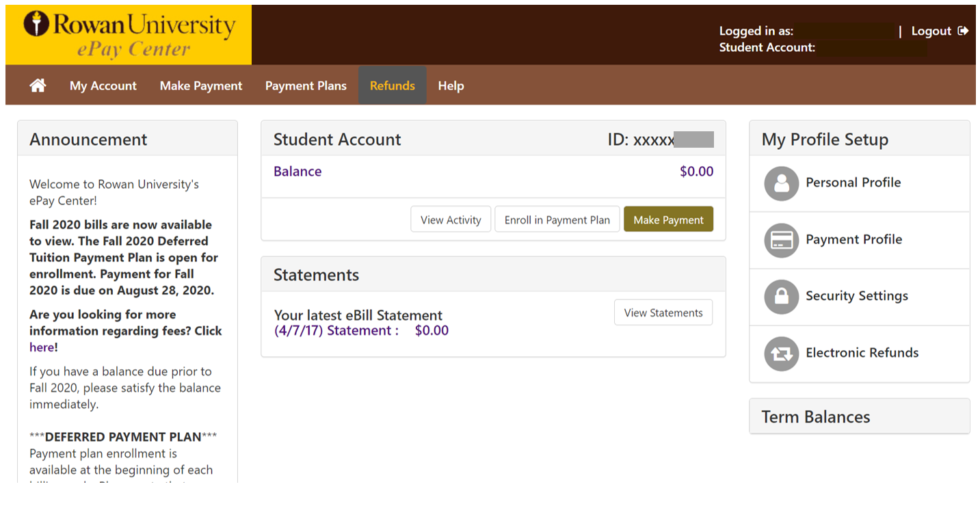Click the Home icon in navigation bar
The width and height of the screenshot is (980, 506).
point(38,85)
